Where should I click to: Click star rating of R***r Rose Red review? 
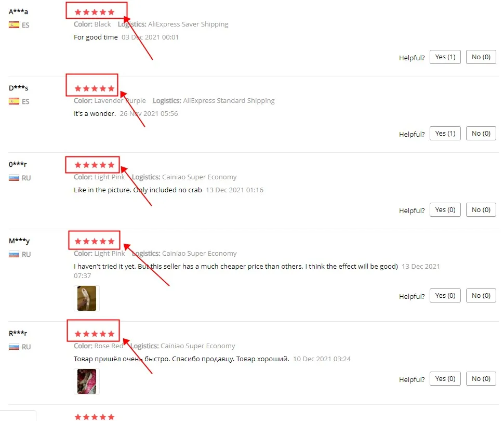95,334
